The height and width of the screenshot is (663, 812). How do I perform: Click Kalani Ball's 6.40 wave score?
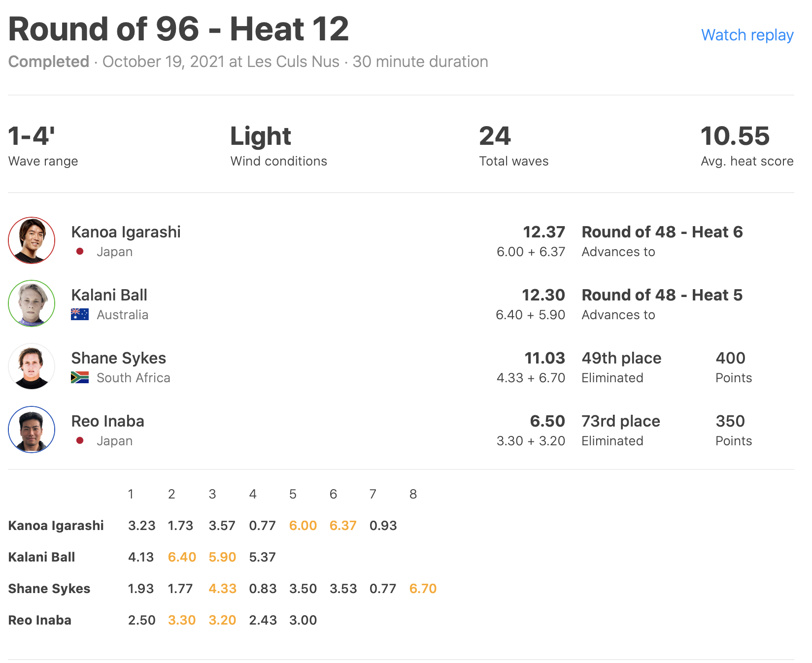(x=182, y=557)
